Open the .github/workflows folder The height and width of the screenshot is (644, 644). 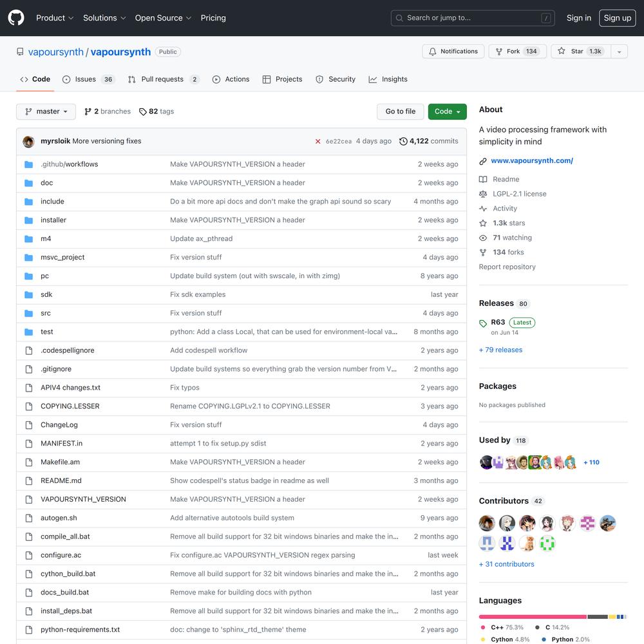click(x=69, y=164)
